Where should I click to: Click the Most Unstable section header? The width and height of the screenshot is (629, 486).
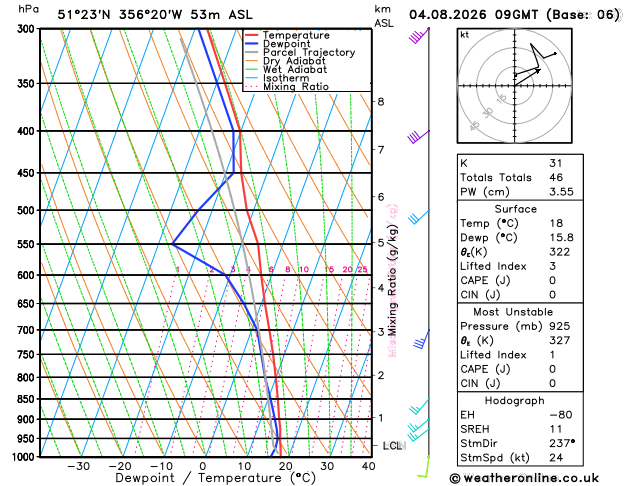tap(513, 312)
